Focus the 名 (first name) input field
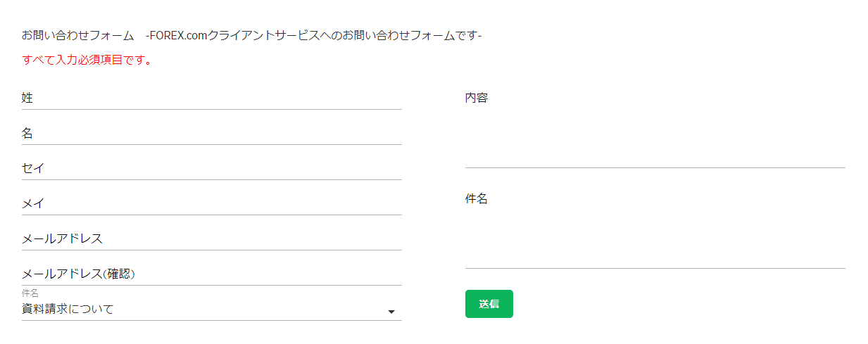This screenshot has height=344, width=868. click(211, 134)
